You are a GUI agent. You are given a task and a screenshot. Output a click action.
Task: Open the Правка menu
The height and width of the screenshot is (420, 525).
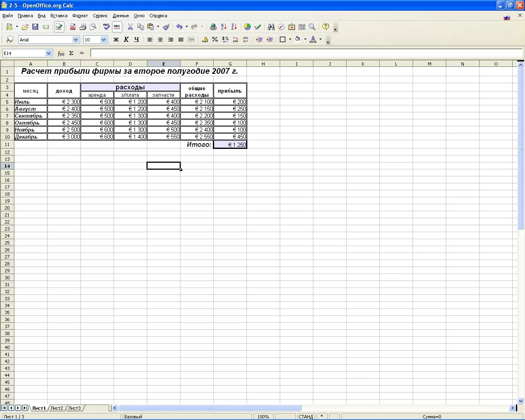tap(25, 16)
